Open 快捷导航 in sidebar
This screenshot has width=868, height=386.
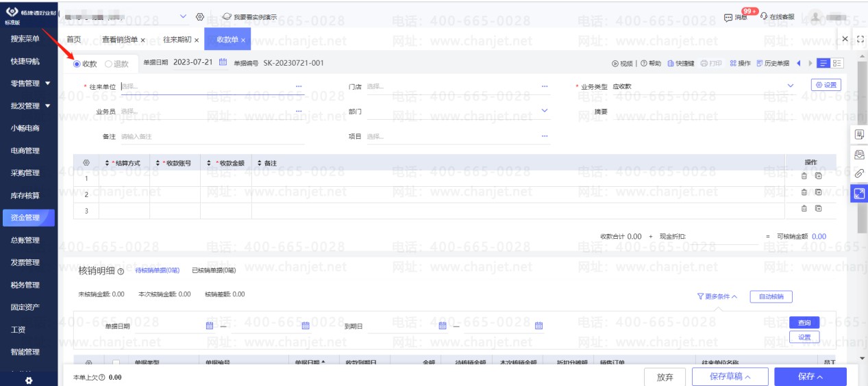pyautogui.click(x=25, y=61)
